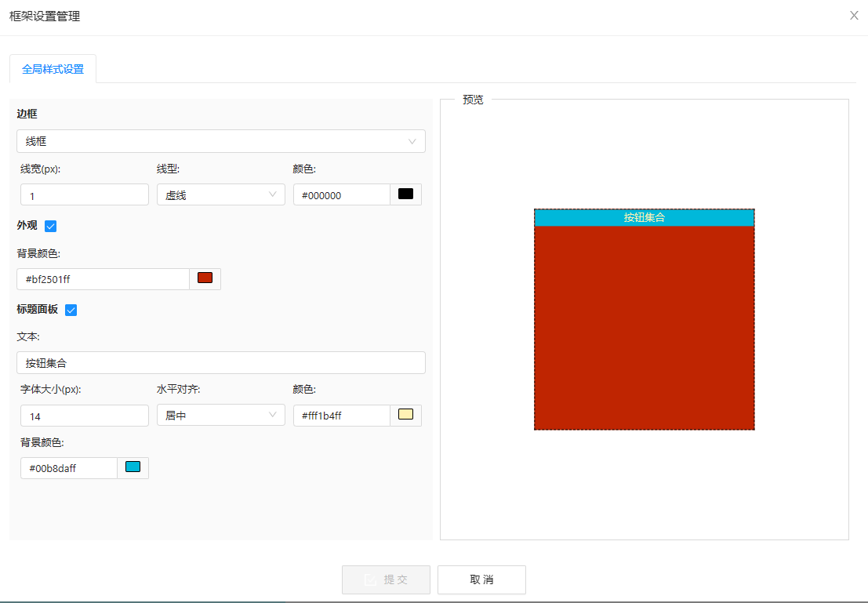
Task: Switch to the 全局样式设置 tab
Action: coord(53,69)
